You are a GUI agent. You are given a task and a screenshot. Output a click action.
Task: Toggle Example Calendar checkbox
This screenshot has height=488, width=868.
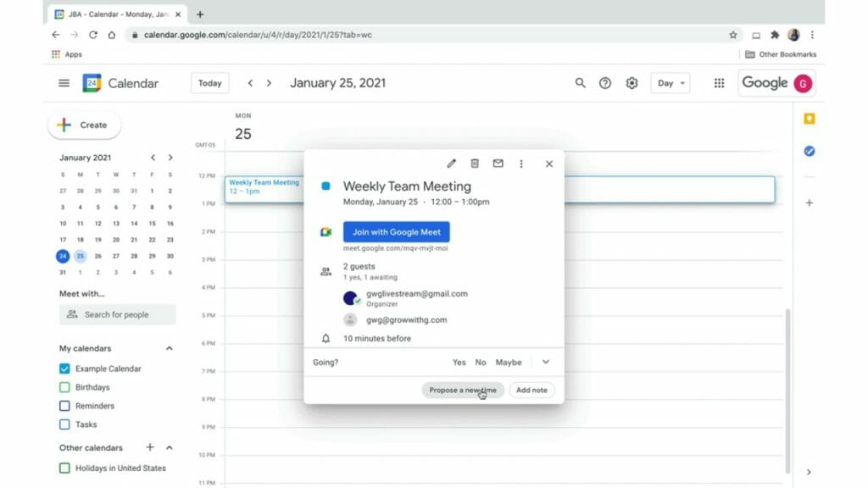(64, 369)
